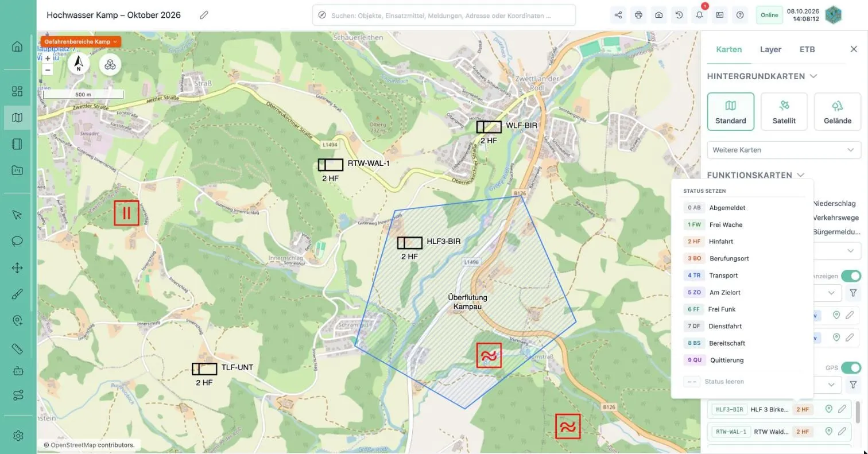
Task: Open settings gear in left sidebar
Action: tap(17, 436)
